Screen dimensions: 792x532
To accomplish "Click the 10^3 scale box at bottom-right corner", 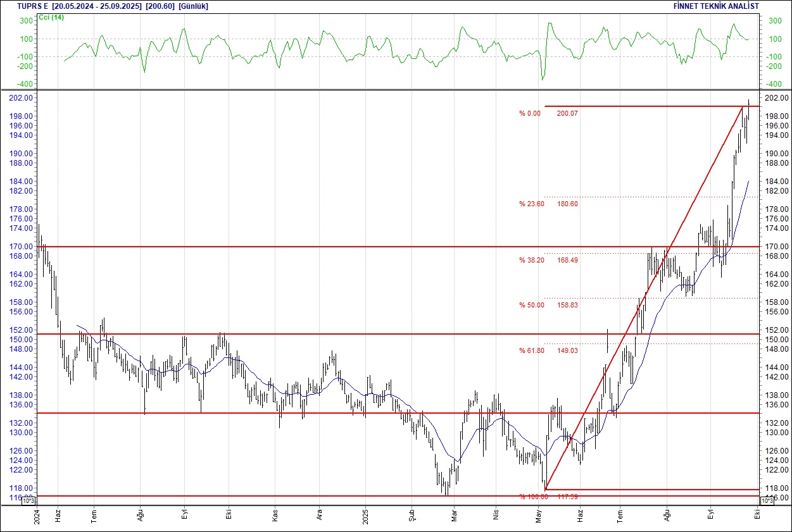I will (x=766, y=500).
